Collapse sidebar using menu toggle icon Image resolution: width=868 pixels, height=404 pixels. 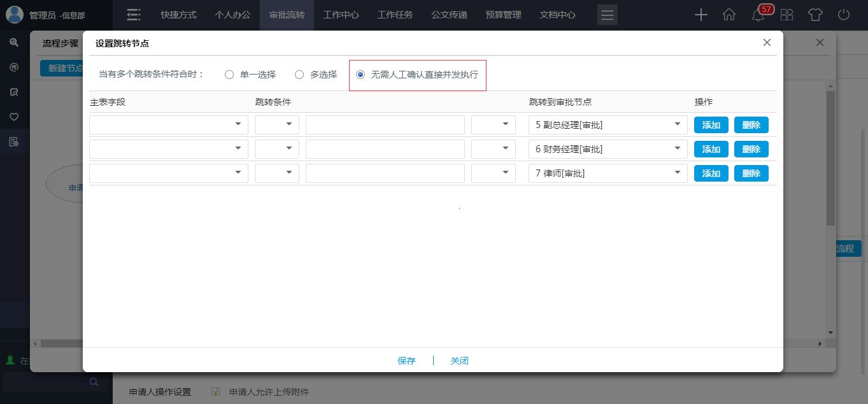coord(133,15)
